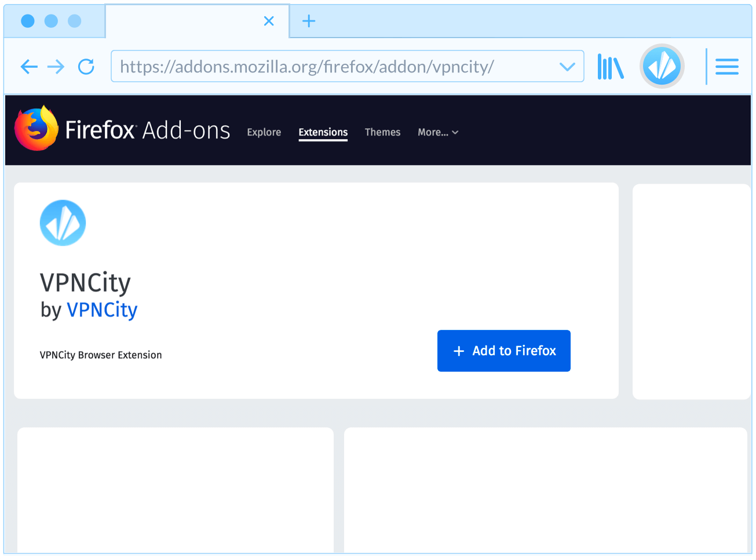756x560 pixels.
Task: Open the VPNCity extension icon in toolbar
Action: tap(662, 66)
